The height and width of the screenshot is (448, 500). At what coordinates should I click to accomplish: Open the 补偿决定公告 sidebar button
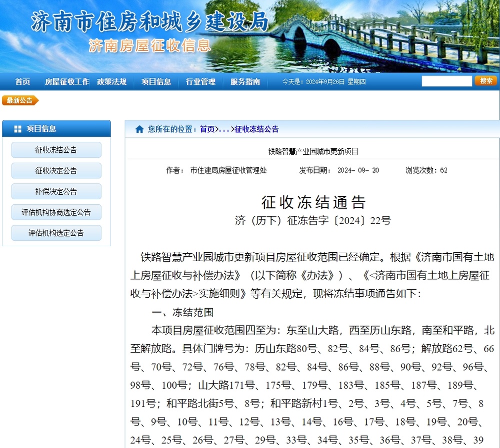coord(56,191)
